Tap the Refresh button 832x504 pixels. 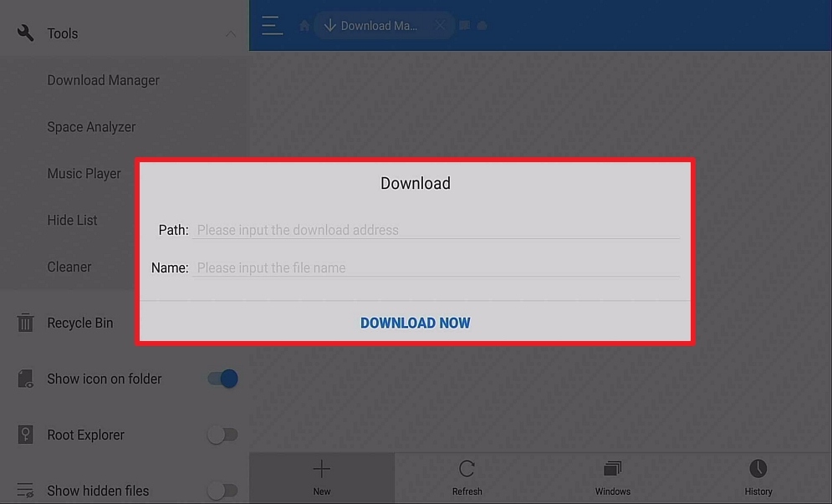coord(467,478)
